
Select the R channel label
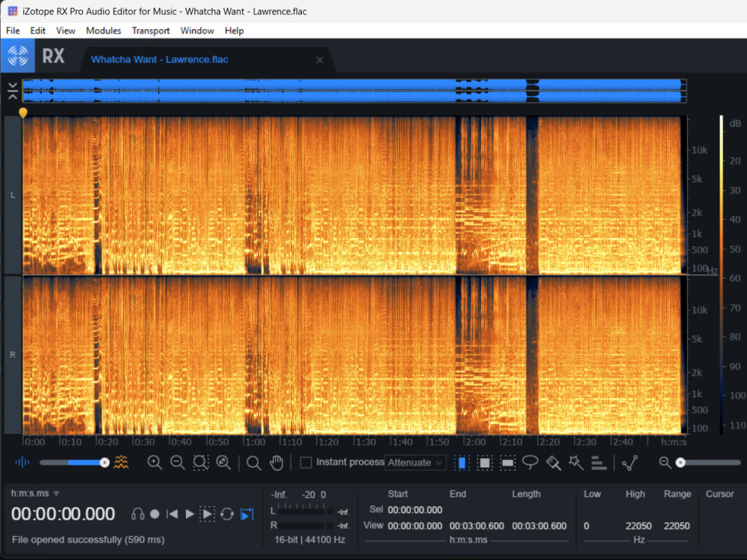tap(13, 355)
